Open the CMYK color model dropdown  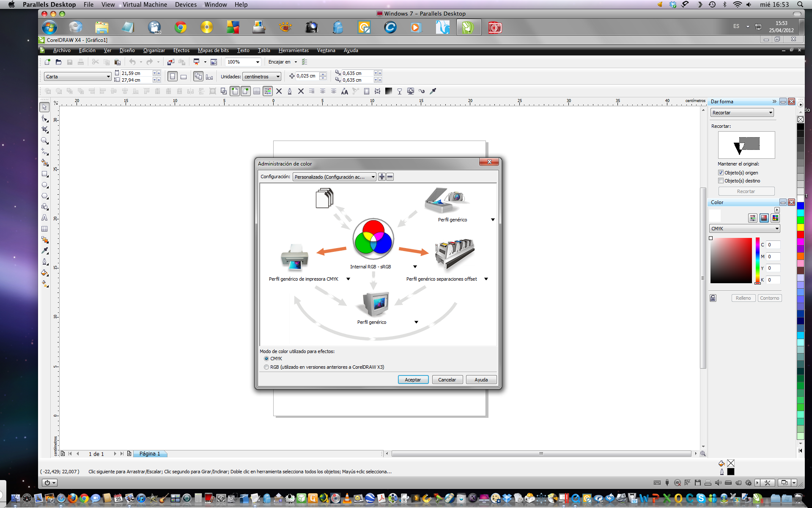(744, 229)
